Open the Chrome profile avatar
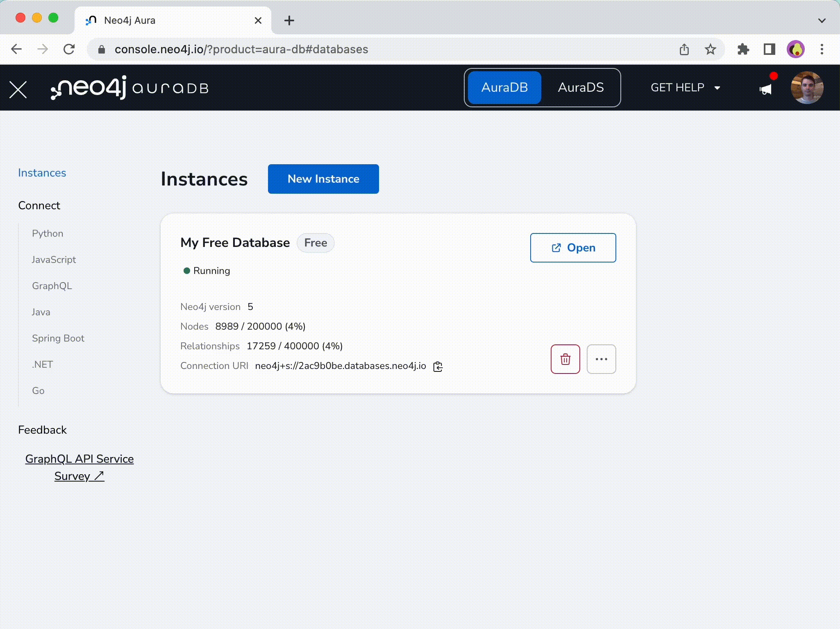The image size is (840, 629). coord(795,50)
